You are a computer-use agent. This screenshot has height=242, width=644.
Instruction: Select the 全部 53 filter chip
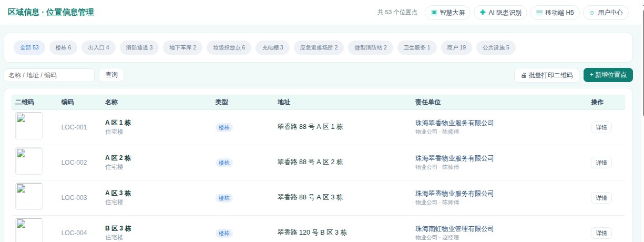coord(29,48)
